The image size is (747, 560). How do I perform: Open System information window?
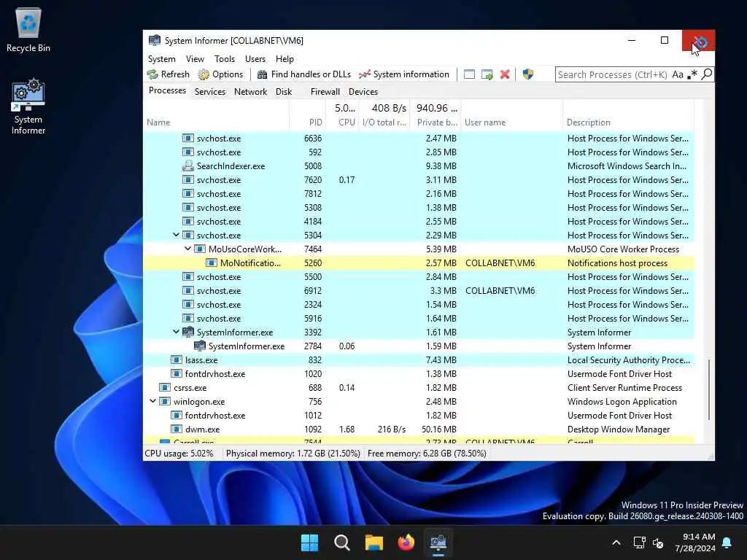click(404, 74)
